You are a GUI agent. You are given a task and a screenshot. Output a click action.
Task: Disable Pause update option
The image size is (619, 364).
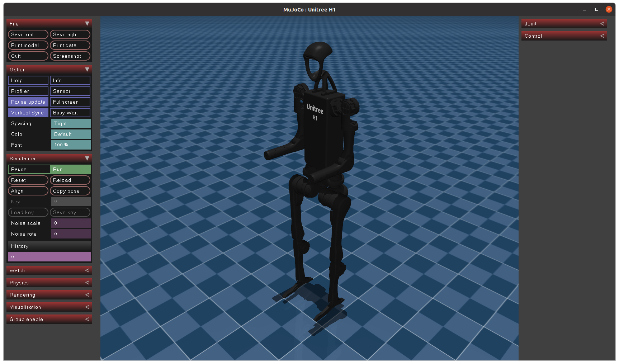click(x=28, y=102)
